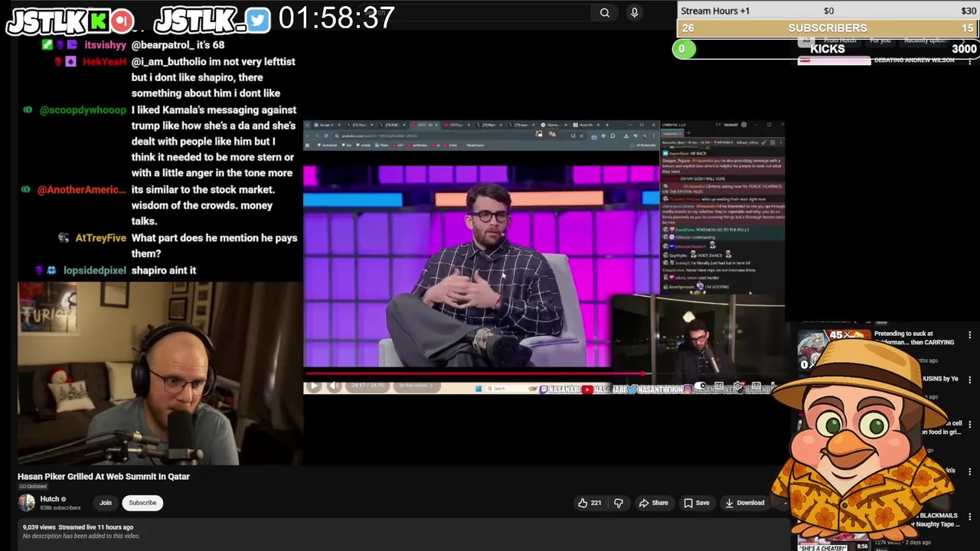The image size is (980, 551).
Task: Click Join button under the video
Action: (x=106, y=503)
